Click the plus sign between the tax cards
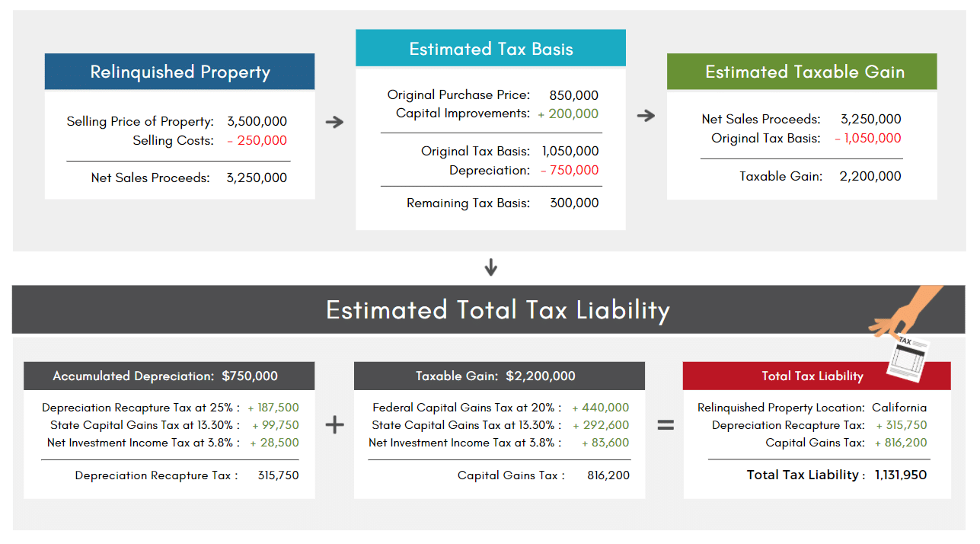This screenshot has width=980, height=544. click(334, 425)
